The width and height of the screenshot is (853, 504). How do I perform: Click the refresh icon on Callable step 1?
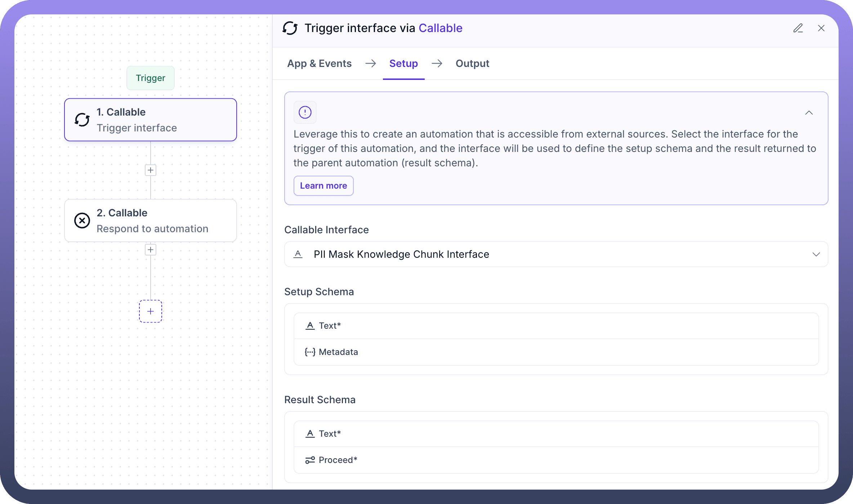tap(82, 120)
